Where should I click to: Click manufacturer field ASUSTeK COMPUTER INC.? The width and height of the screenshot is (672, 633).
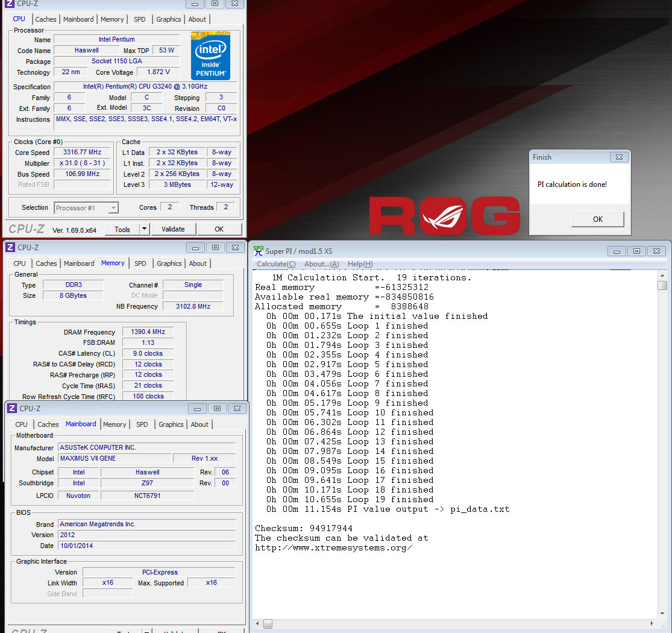click(146, 447)
